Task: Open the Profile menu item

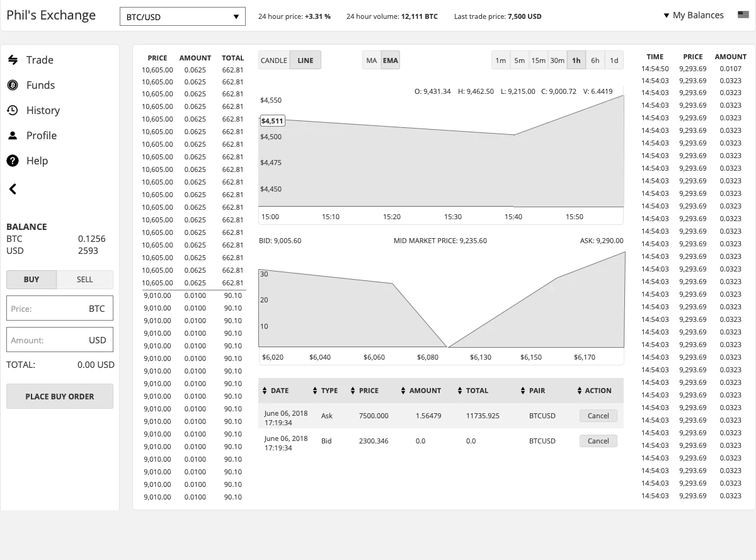Action: click(x=42, y=135)
